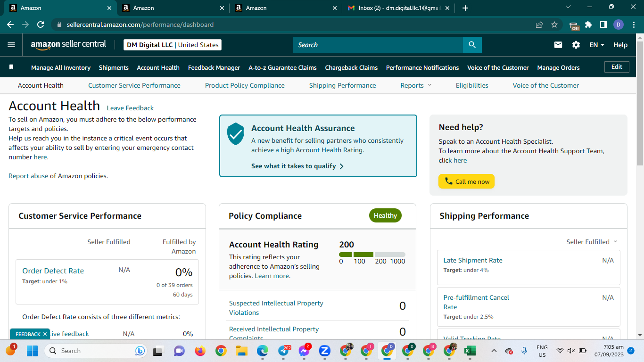Open the Chrome tab search chevron
The width and height of the screenshot is (644, 362).
(568, 7)
